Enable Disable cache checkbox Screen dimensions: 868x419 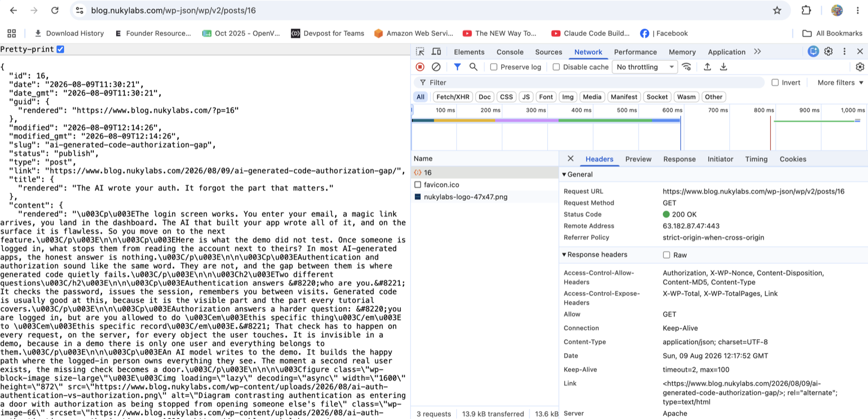pyautogui.click(x=556, y=67)
